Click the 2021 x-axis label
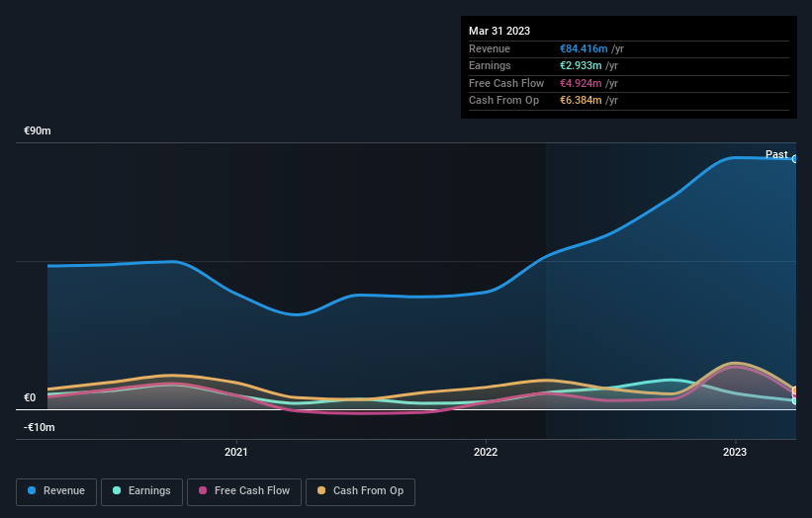Viewport: 812px width, 518px height. click(x=236, y=452)
